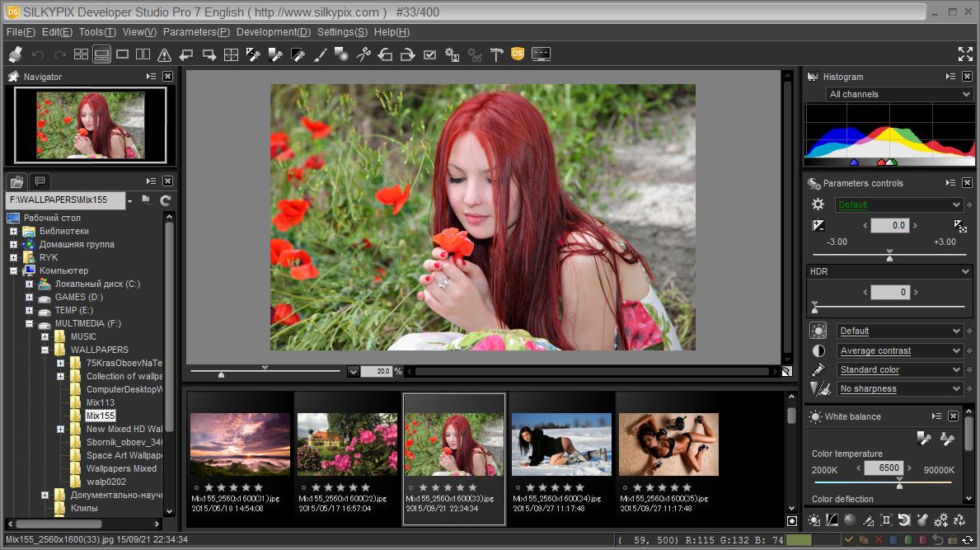Rotate image left with counterclockwise arrow icon
This screenshot has width=980, height=550.
coord(385,54)
